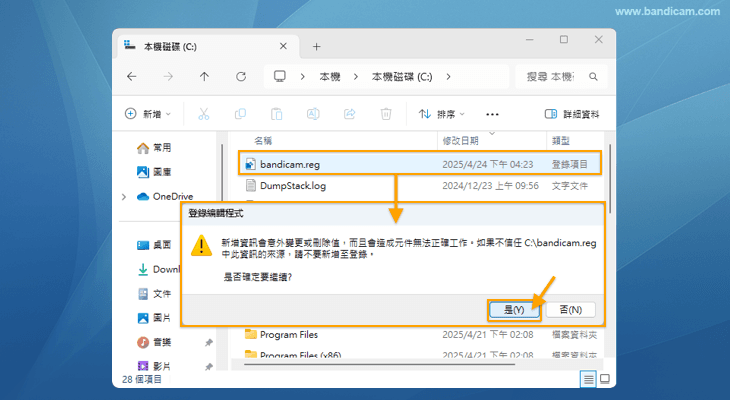Open 圖片 (Pictures) in the sidebar
Screen dimensions: 730x400
154,318
